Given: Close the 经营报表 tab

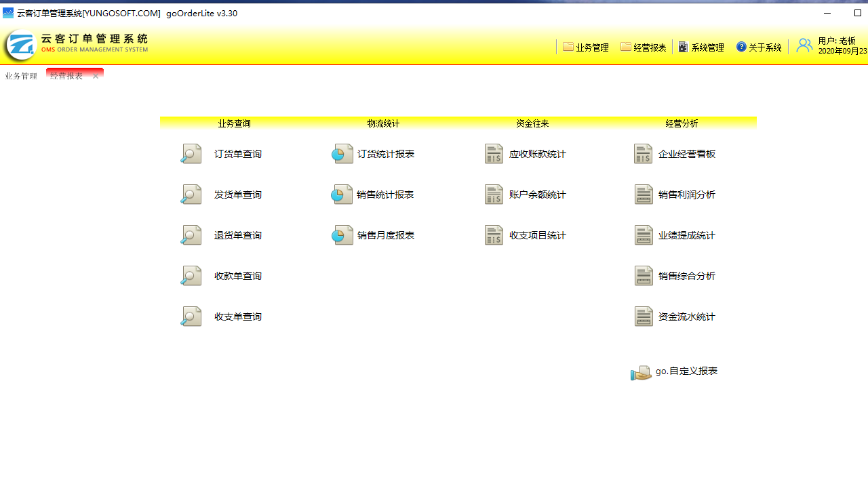Looking at the screenshot, I should point(96,76).
